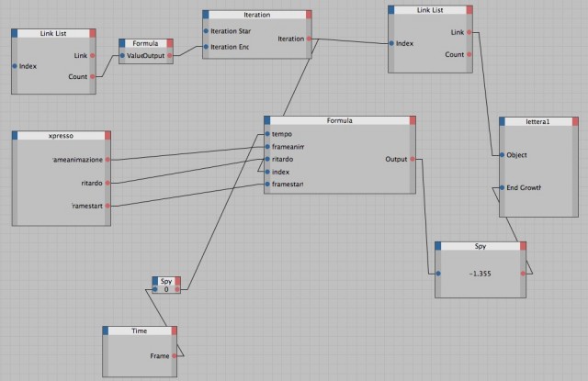The width and height of the screenshot is (588, 381).
Task: Click the index input port on Formula
Action: [267, 172]
